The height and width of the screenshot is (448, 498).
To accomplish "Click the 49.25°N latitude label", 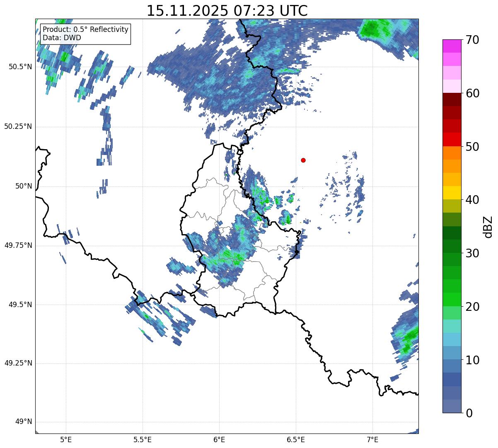I will pyautogui.click(x=18, y=363).
